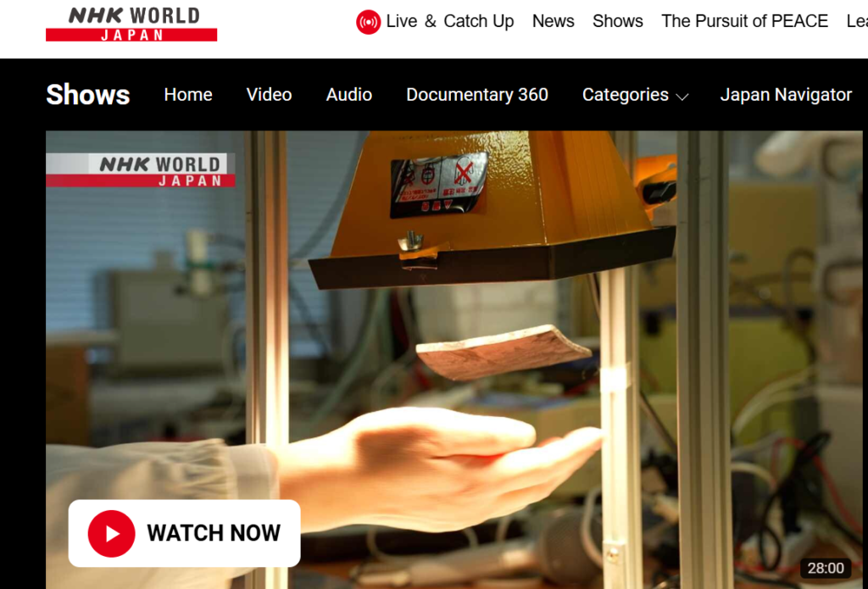Open The Pursuit of PEACE link
868x589 pixels.
744,21
